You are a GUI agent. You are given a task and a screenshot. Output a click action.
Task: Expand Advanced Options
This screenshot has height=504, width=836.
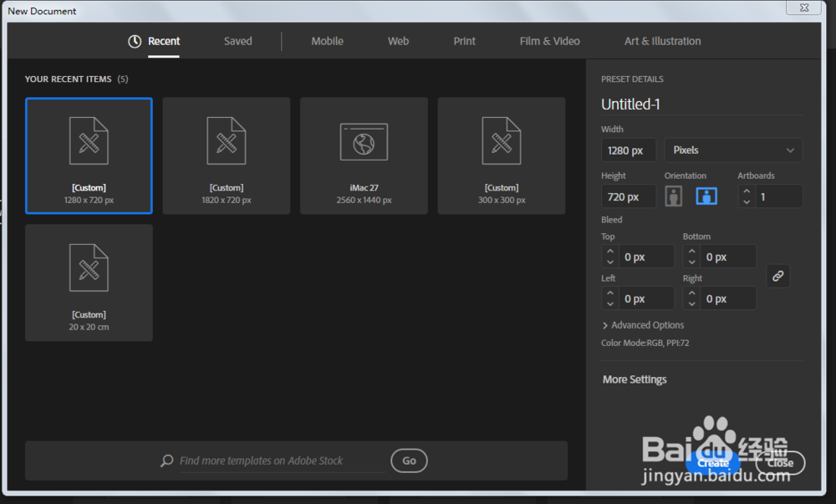(x=643, y=325)
